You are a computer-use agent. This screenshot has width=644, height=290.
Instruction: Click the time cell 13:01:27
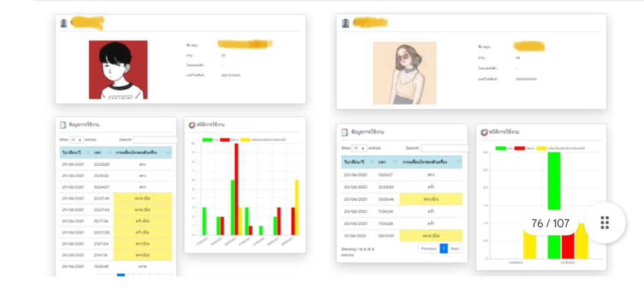(386, 175)
